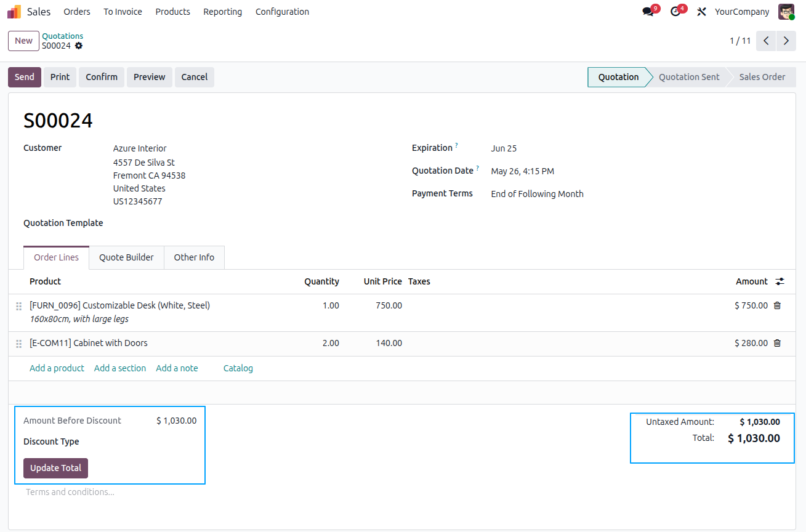Edit the quantity 1.00 of Customizable Desk
The width and height of the screenshot is (806, 532).
click(331, 305)
